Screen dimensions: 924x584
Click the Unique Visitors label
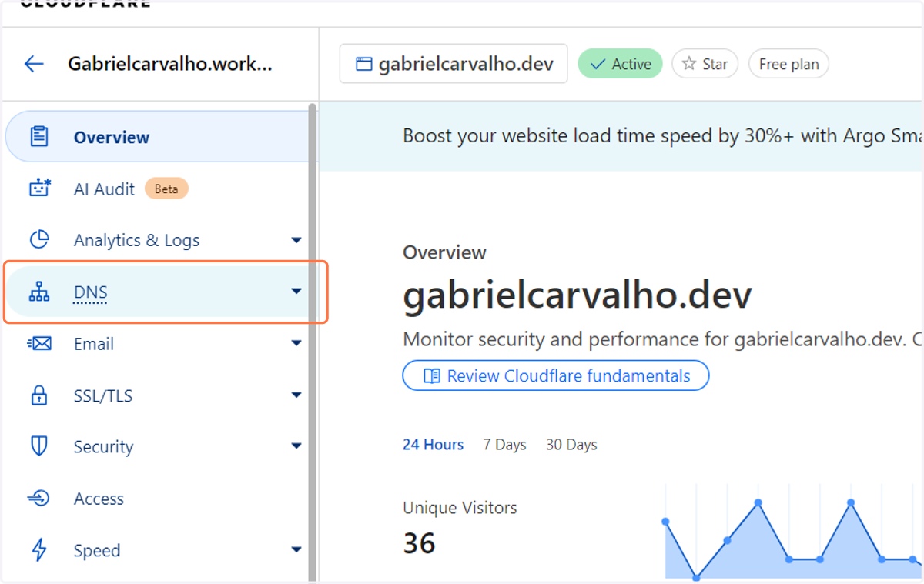tap(460, 508)
